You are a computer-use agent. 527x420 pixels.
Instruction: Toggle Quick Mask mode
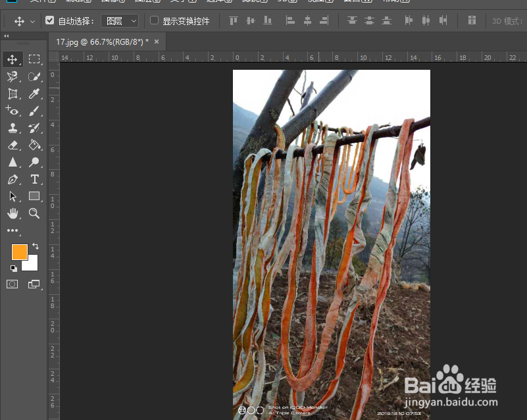pyautogui.click(x=13, y=284)
